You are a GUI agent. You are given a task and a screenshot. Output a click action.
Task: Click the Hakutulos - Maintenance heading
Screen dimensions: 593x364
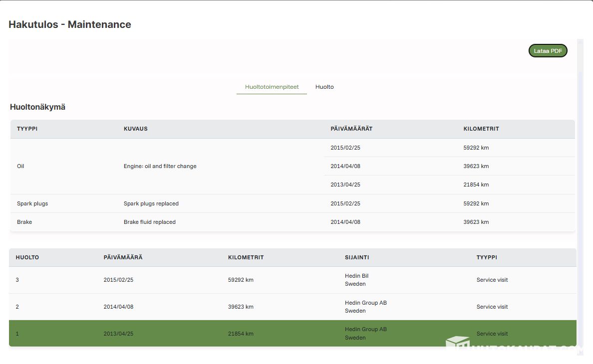click(x=70, y=24)
